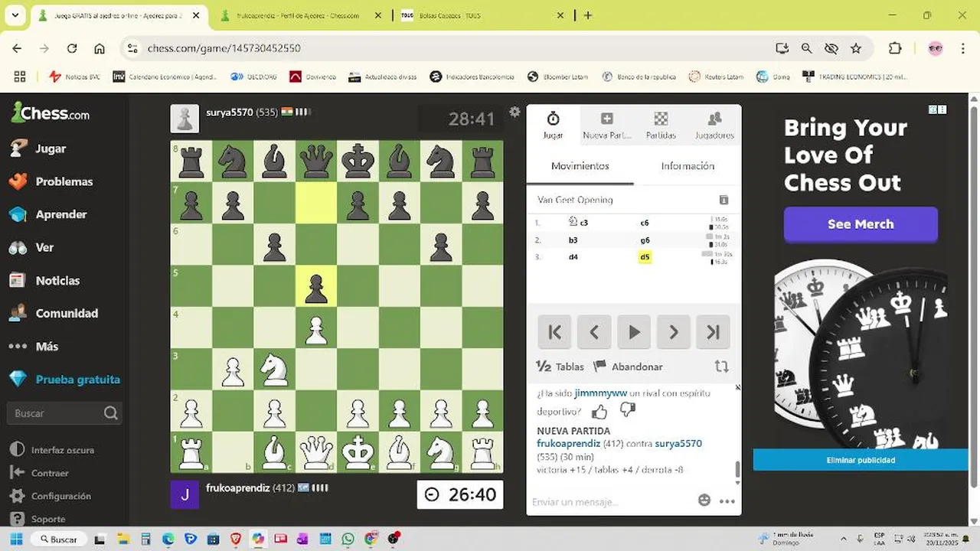
Task: Switch to the Partidas tab
Action: (661, 126)
